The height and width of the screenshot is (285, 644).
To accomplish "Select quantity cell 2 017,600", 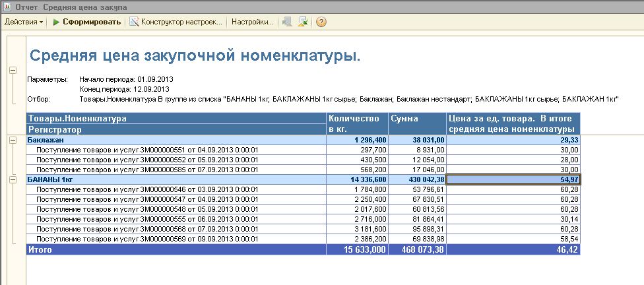I will coord(358,209).
